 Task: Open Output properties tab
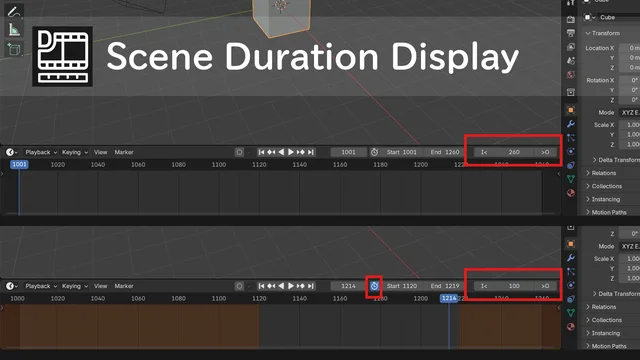571,33
